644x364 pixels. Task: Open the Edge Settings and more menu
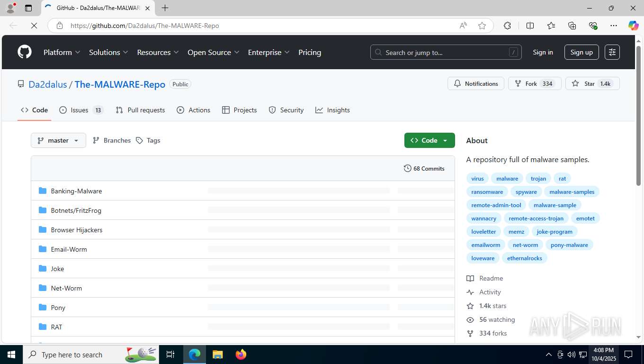pos(614,26)
